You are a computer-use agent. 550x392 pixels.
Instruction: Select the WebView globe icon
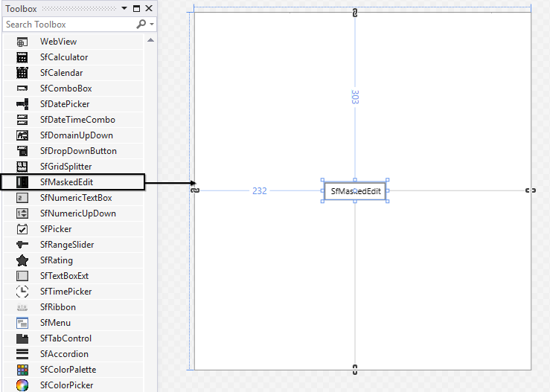tap(22, 42)
